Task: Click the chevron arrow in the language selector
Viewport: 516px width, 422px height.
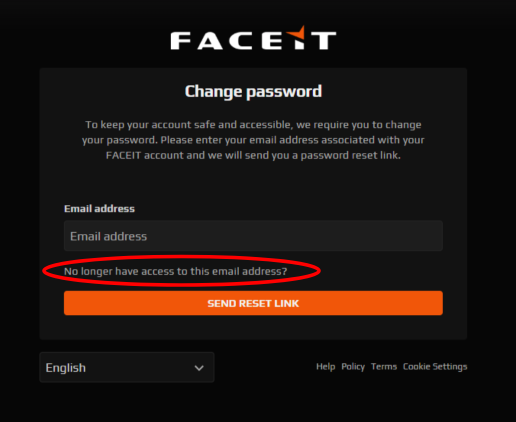Action: coord(199,368)
